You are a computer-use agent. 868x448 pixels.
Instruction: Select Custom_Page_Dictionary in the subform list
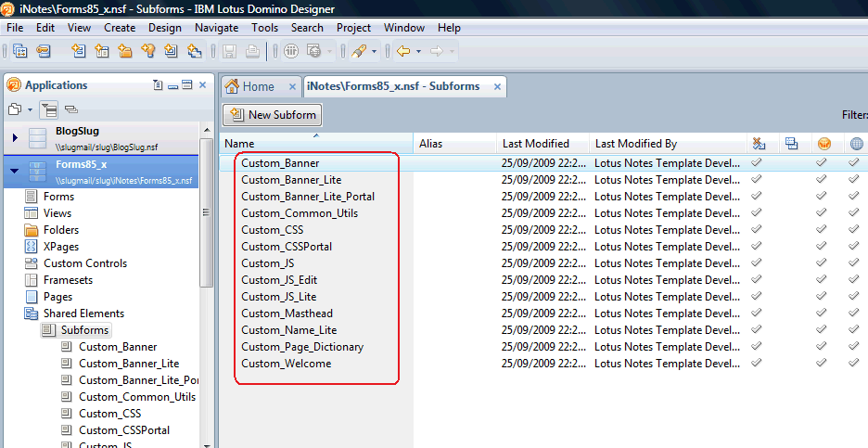tap(302, 347)
